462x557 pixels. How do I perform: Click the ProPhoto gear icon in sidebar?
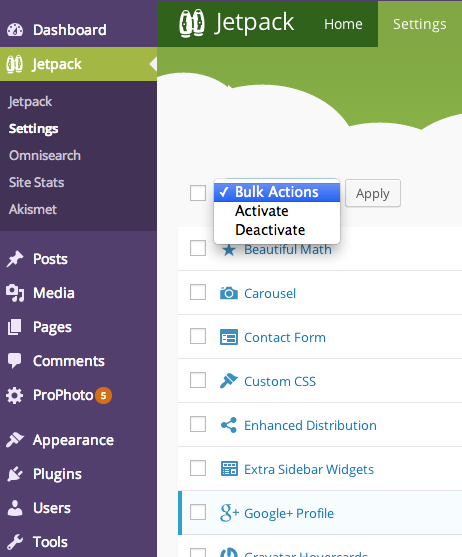click(x=15, y=395)
